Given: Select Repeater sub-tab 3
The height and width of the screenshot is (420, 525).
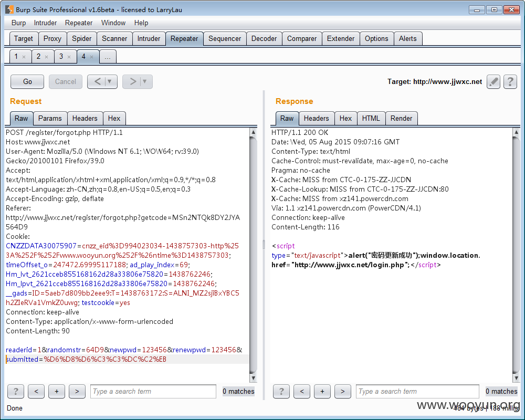Looking at the screenshot, I should [x=61, y=56].
